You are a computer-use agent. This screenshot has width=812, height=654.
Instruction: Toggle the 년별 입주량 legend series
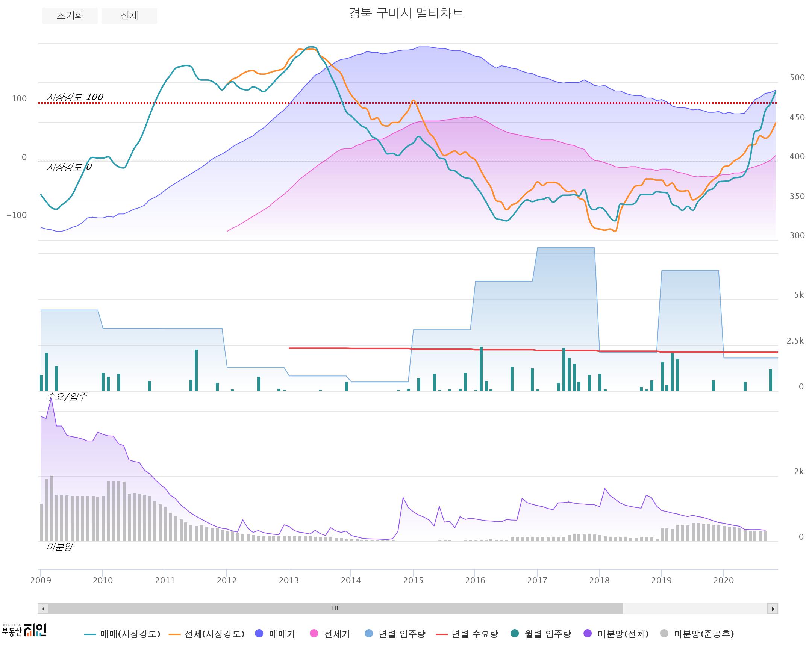[395, 634]
